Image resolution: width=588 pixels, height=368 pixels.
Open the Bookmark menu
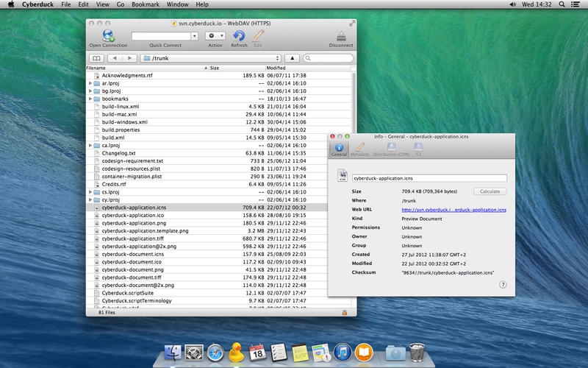click(x=146, y=4)
